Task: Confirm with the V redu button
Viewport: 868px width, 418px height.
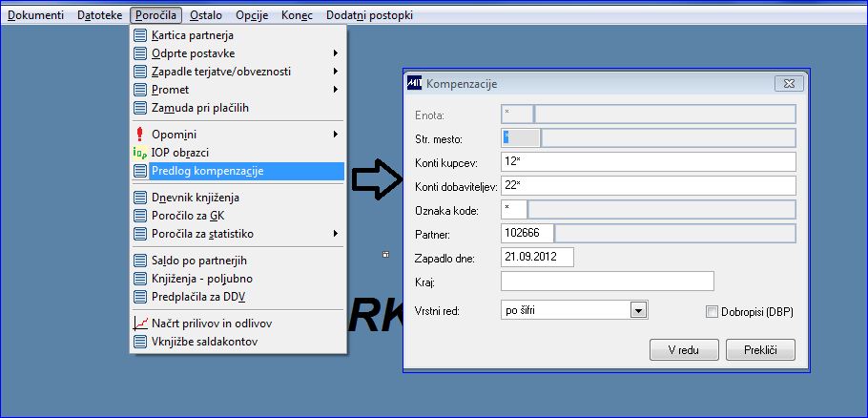Action: [684, 350]
